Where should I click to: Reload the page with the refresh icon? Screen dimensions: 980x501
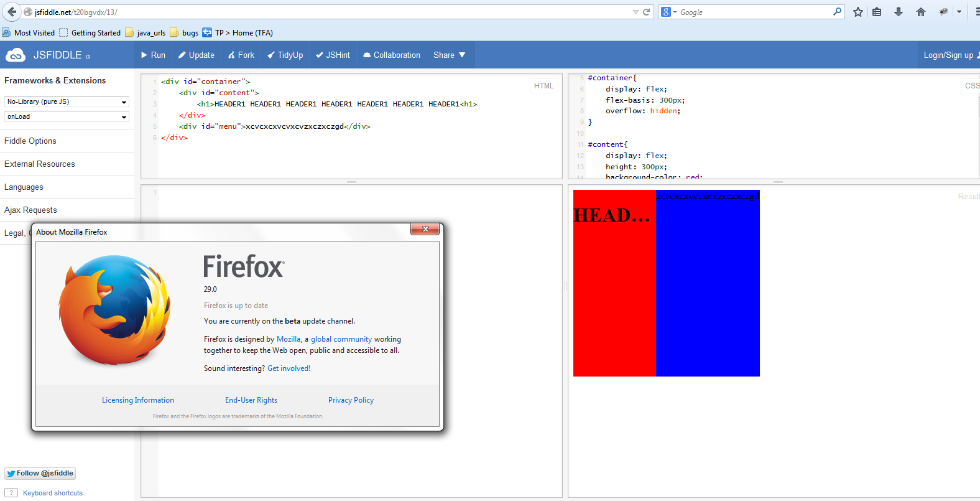pos(647,12)
